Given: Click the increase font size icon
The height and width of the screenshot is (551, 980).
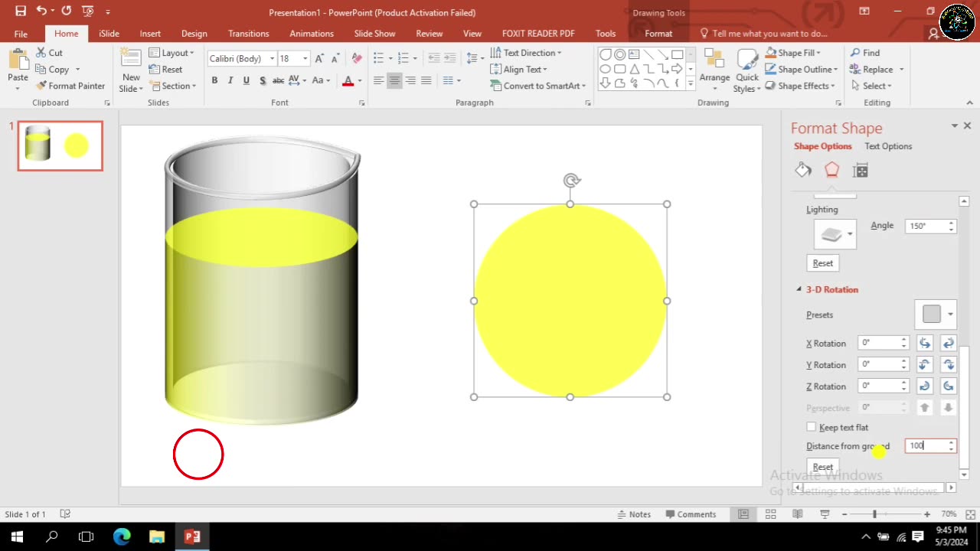Looking at the screenshot, I should (320, 58).
